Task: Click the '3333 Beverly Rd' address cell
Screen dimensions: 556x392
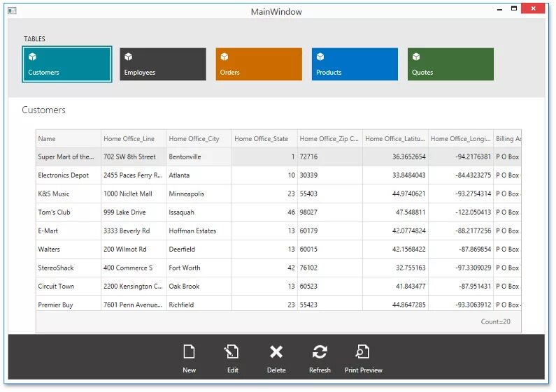Action: coord(134,231)
